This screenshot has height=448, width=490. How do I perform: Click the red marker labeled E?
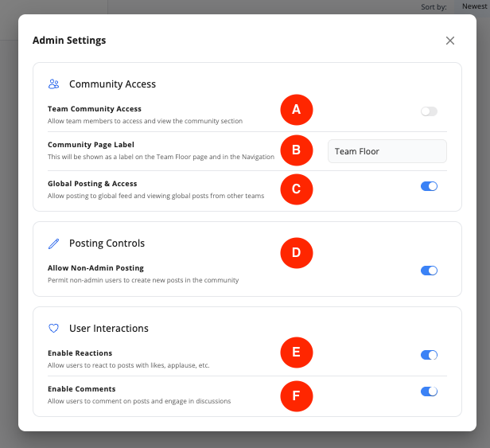click(x=296, y=353)
